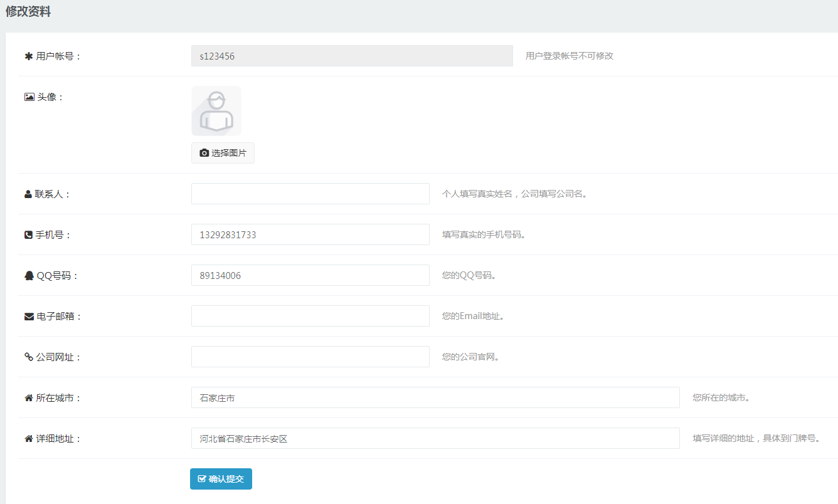This screenshot has height=504, width=838.
Task: Open the 选择图片 image picker button
Action: (223, 153)
